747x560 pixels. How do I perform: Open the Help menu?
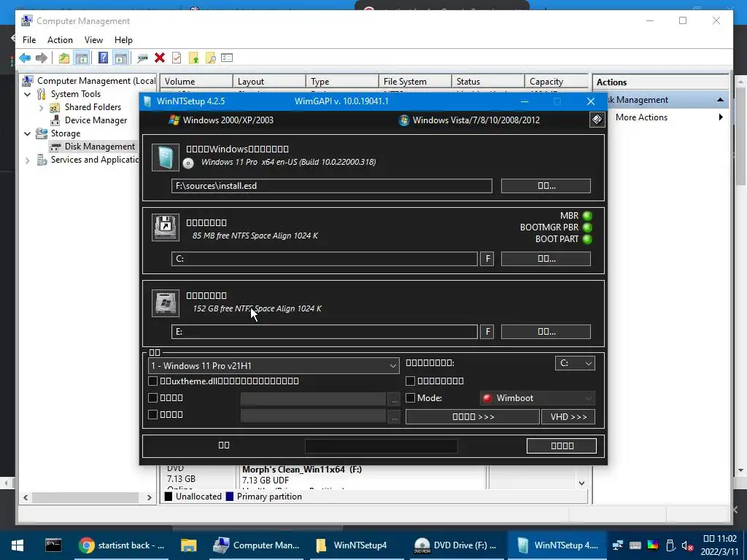click(x=123, y=40)
